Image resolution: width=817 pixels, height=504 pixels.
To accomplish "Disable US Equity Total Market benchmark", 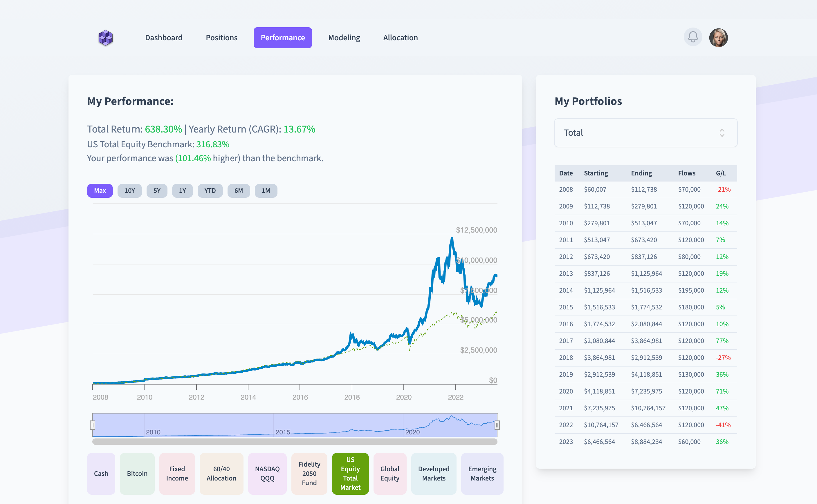I will pyautogui.click(x=350, y=473).
